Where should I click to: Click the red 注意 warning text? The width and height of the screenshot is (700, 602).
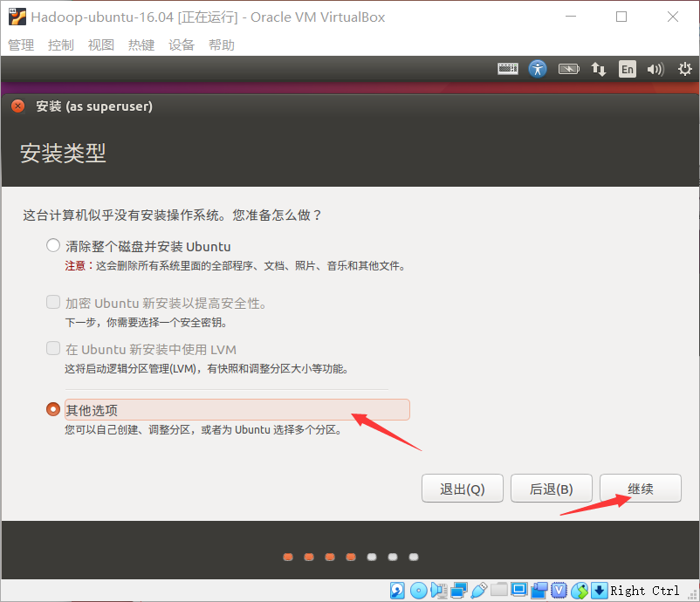(x=75, y=266)
